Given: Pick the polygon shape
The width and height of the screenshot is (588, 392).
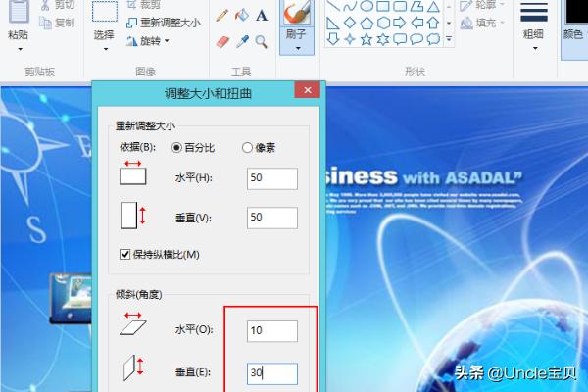Looking at the screenshot, I should 416,7.
